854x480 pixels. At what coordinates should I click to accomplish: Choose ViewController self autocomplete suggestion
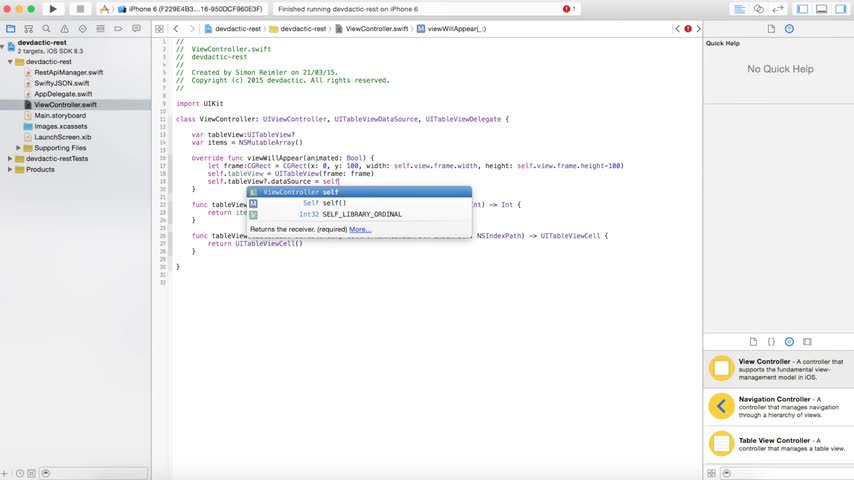(x=359, y=192)
